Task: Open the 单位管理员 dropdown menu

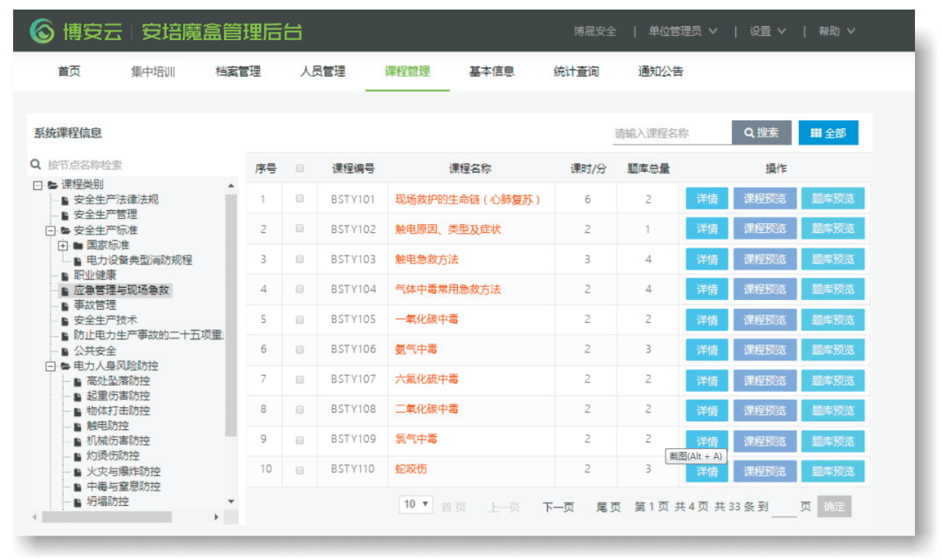Action: click(683, 31)
